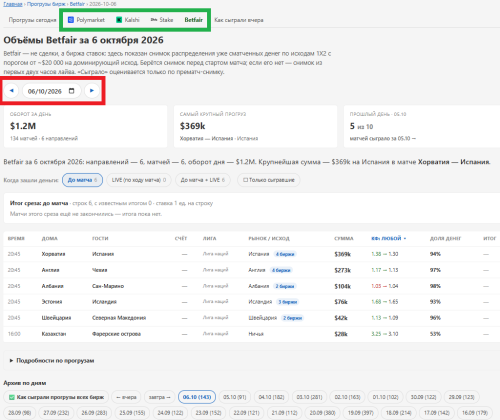Image resolution: width=500 pixels, height=420 pixels.
Task: Select archive day 30.09 (122)
Action: [x=423, y=397]
